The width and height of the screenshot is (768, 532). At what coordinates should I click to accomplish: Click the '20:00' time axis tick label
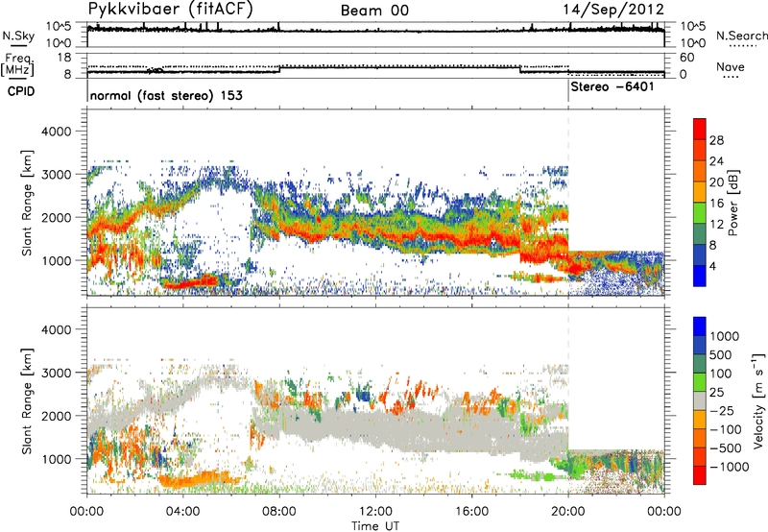(x=568, y=512)
